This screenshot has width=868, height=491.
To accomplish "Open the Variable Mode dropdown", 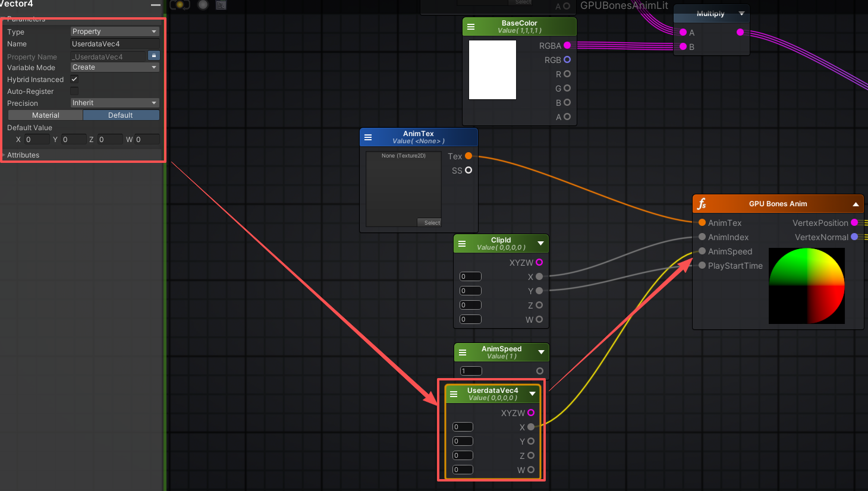I will tap(115, 67).
